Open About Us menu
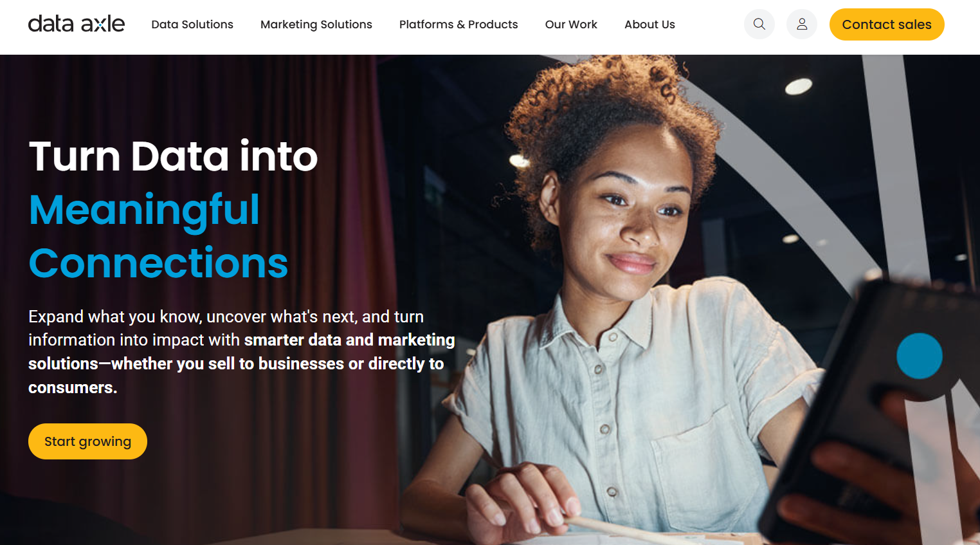 (649, 24)
